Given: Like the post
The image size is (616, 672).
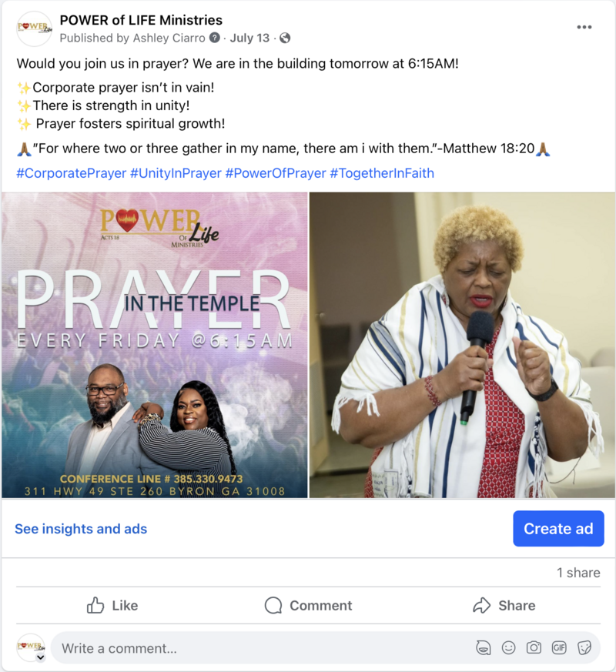Looking at the screenshot, I should point(112,605).
